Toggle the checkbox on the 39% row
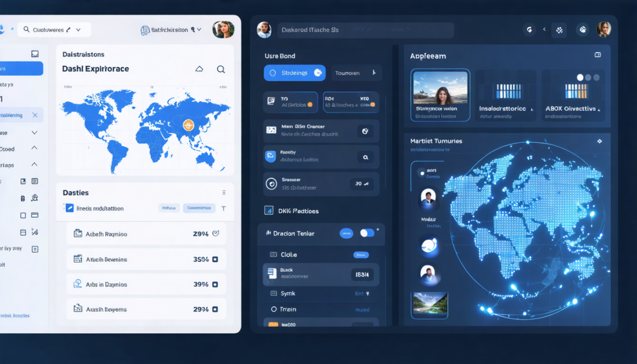 click(x=215, y=284)
